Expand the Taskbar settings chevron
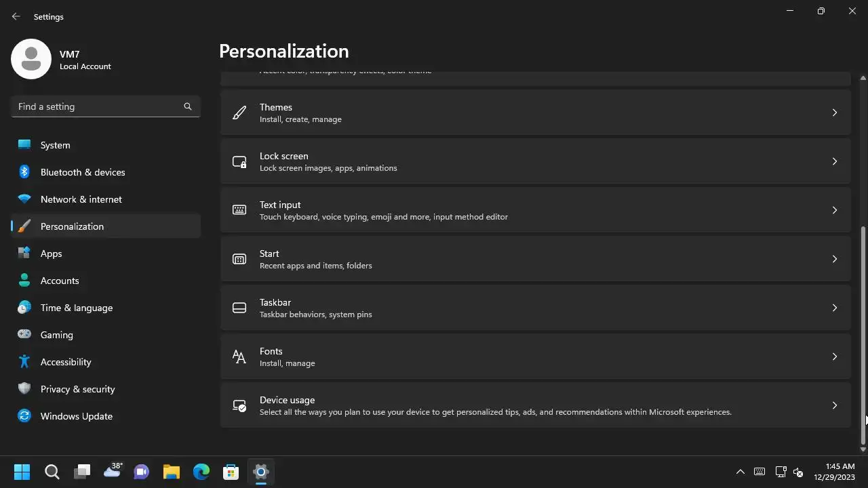The width and height of the screenshot is (868, 488). 835,308
